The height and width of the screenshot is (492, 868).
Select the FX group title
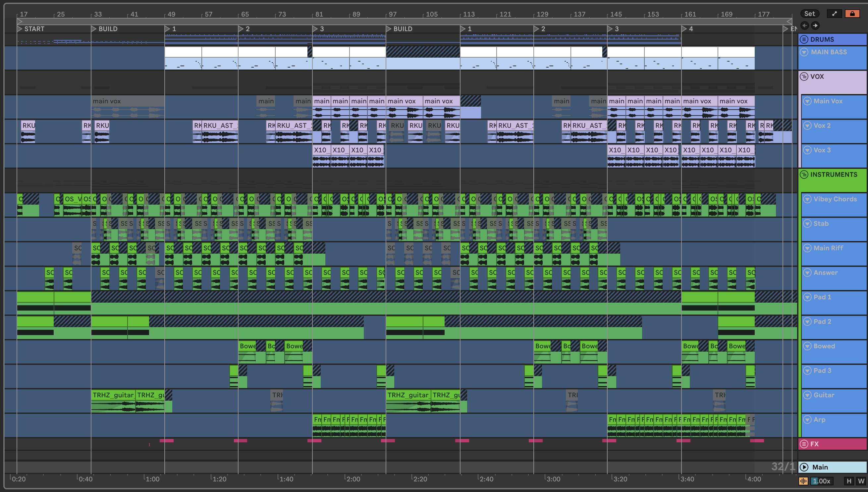pos(814,444)
